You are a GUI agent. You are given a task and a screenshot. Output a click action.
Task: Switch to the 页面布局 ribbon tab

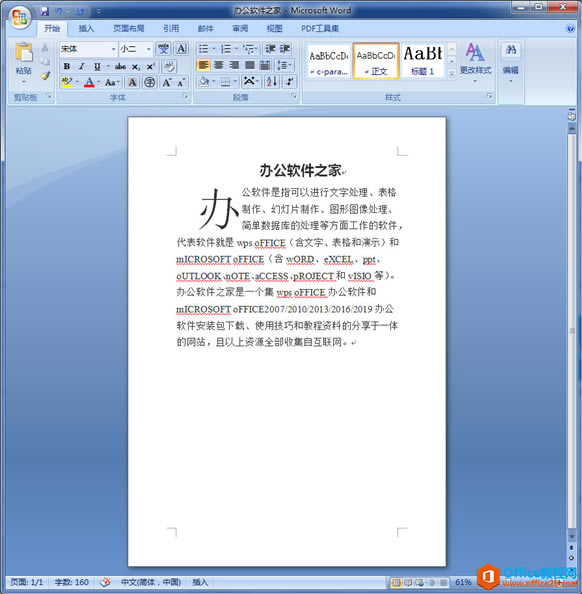128,28
